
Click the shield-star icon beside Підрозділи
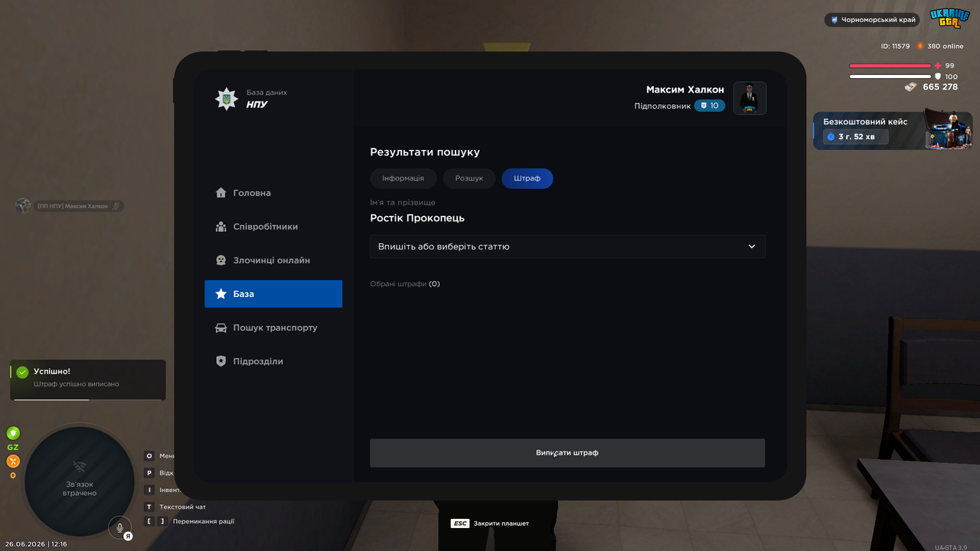tap(221, 361)
